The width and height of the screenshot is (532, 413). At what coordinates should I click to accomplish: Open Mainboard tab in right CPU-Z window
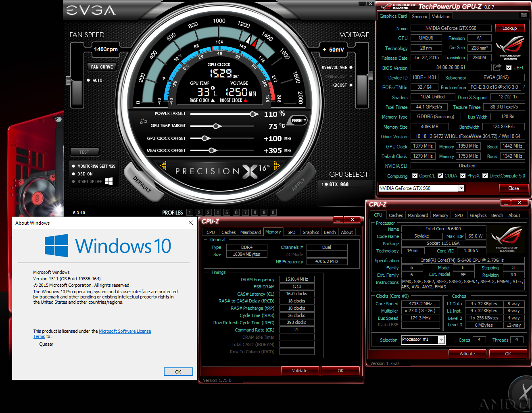click(418, 215)
